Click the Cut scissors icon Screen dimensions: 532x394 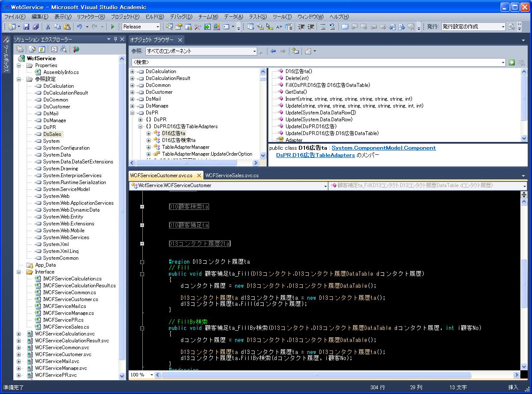[x=48, y=27]
